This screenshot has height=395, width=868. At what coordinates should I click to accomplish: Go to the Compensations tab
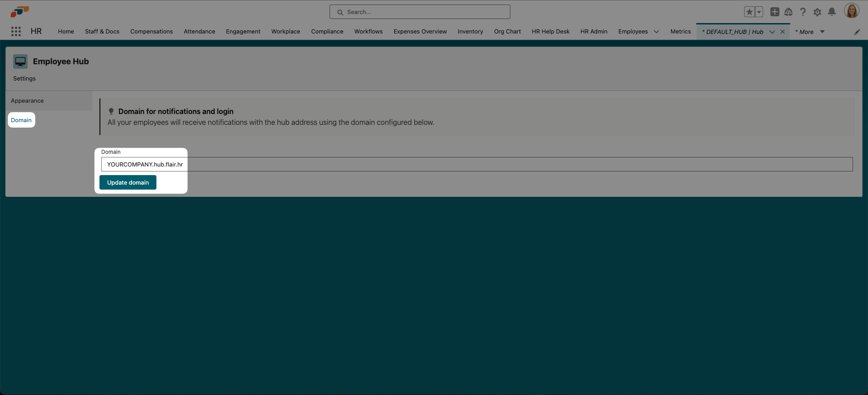[x=151, y=32]
